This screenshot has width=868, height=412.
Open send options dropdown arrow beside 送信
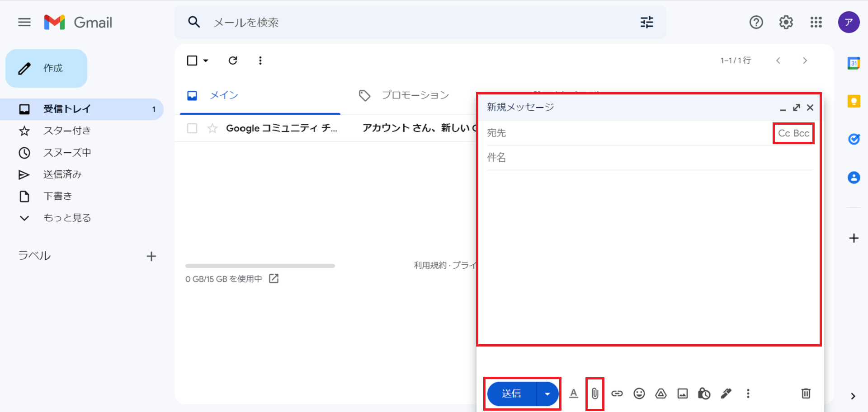(547, 393)
